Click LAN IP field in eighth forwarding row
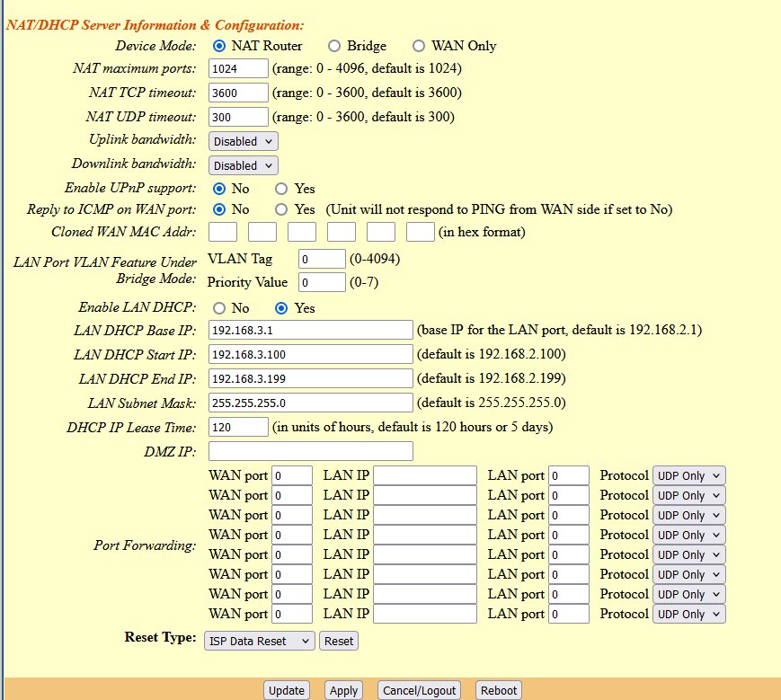 [425, 614]
